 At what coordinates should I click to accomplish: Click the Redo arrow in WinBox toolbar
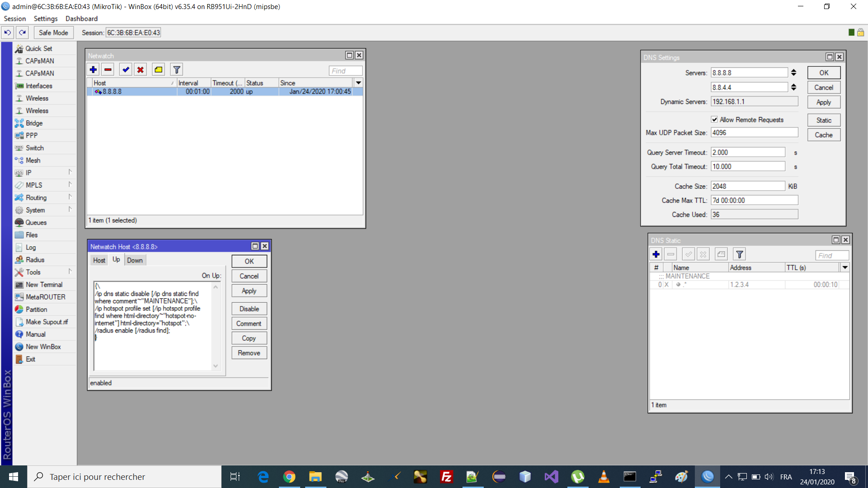(22, 33)
